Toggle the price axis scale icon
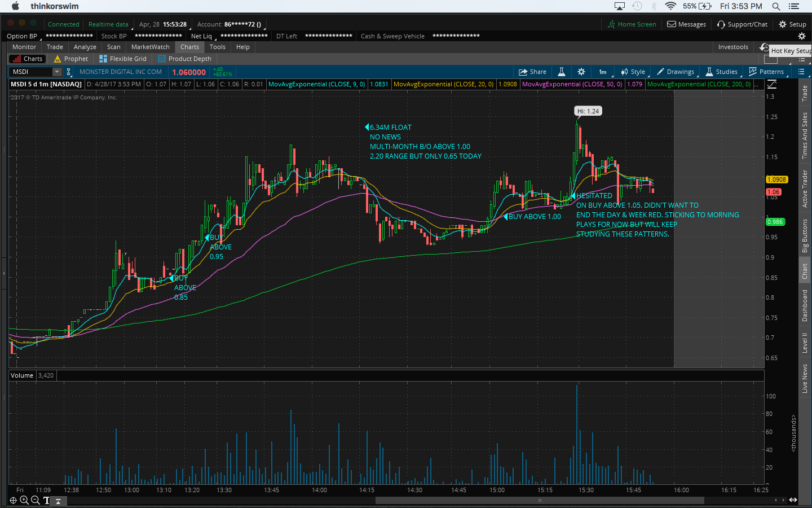812x508 pixels. click(x=772, y=84)
